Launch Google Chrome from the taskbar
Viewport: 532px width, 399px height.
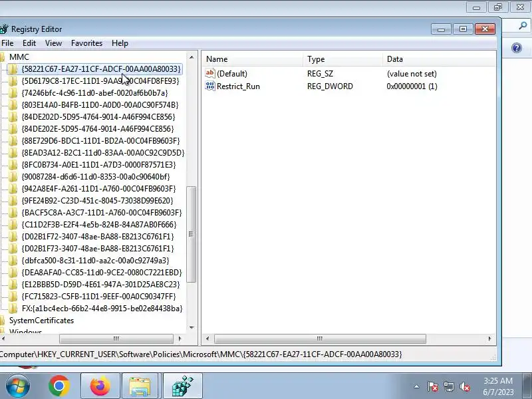click(59, 386)
